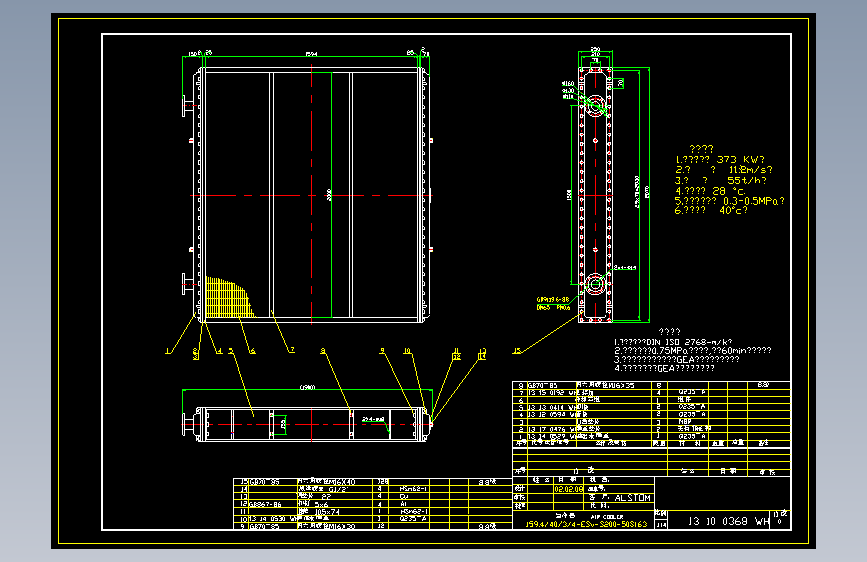Select the "J59.4/40/3/4-ESv-S200-50S163" model text
The height and width of the screenshot is (562, 867).
(586, 524)
